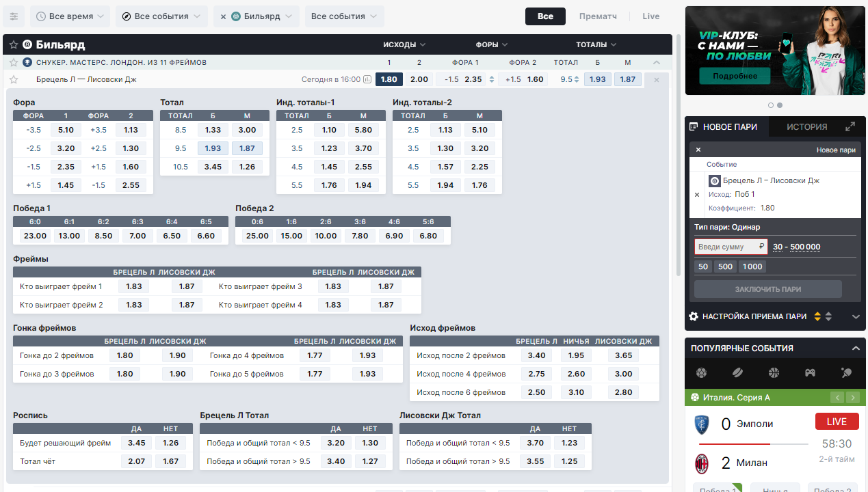Click the Эмполи team logo

pos(702,424)
